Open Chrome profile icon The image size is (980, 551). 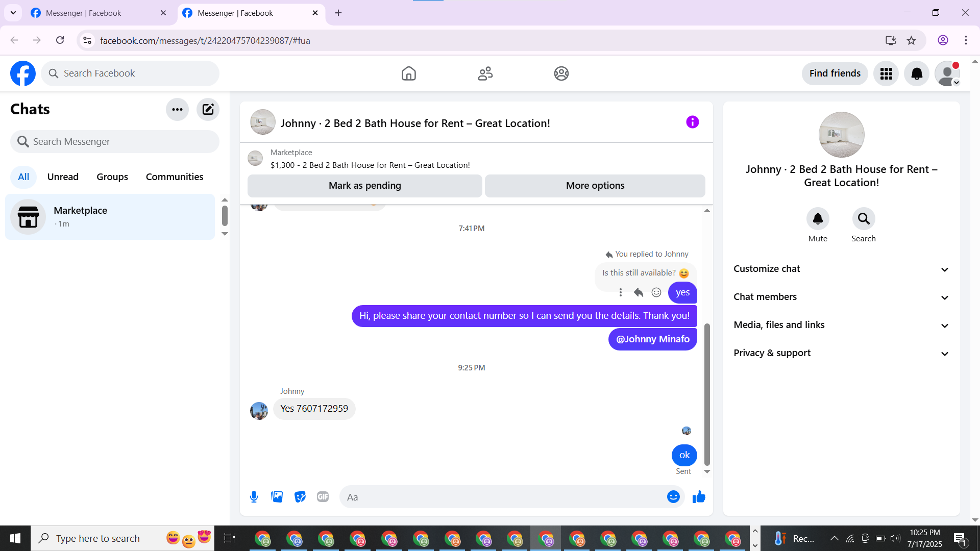pos(943,40)
